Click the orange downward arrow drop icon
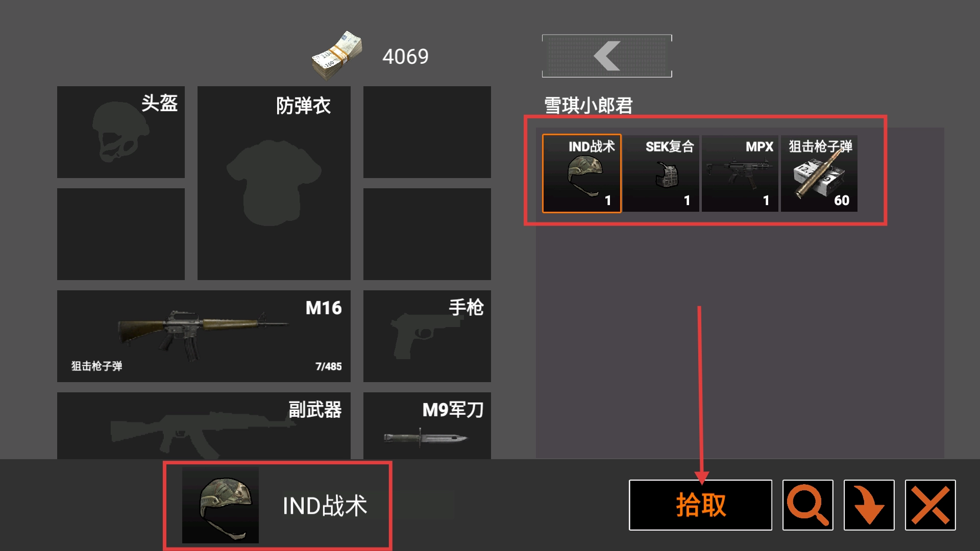980x551 pixels. point(869,505)
